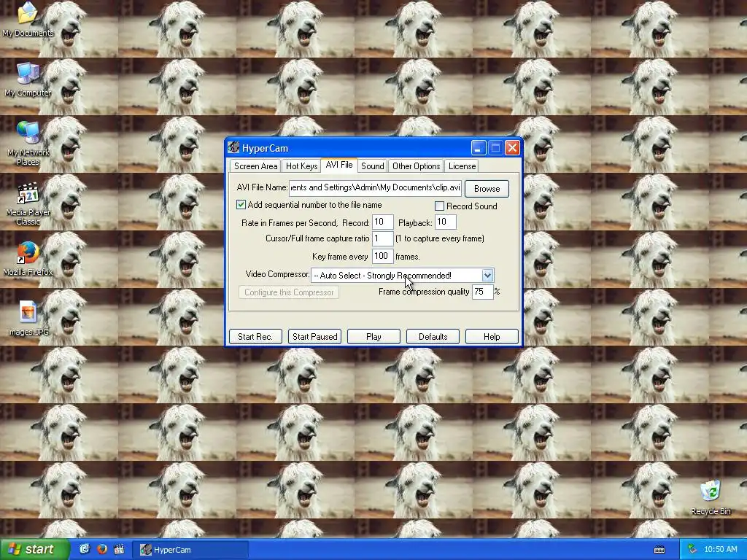Minimize the HyperCam window
The image size is (747, 560).
479,148
